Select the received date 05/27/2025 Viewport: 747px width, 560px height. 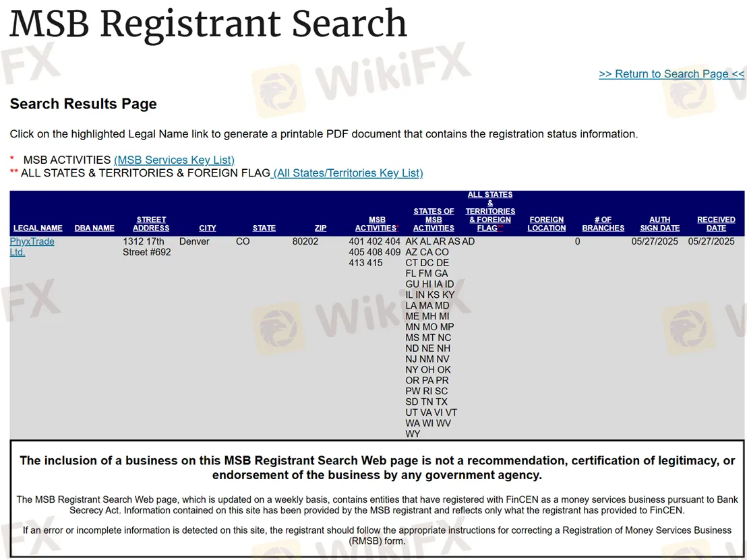coord(711,241)
